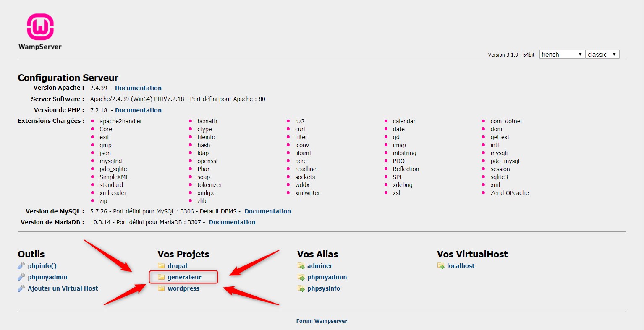Open MySQL Documentation link
644x330 pixels.
[x=267, y=211]
